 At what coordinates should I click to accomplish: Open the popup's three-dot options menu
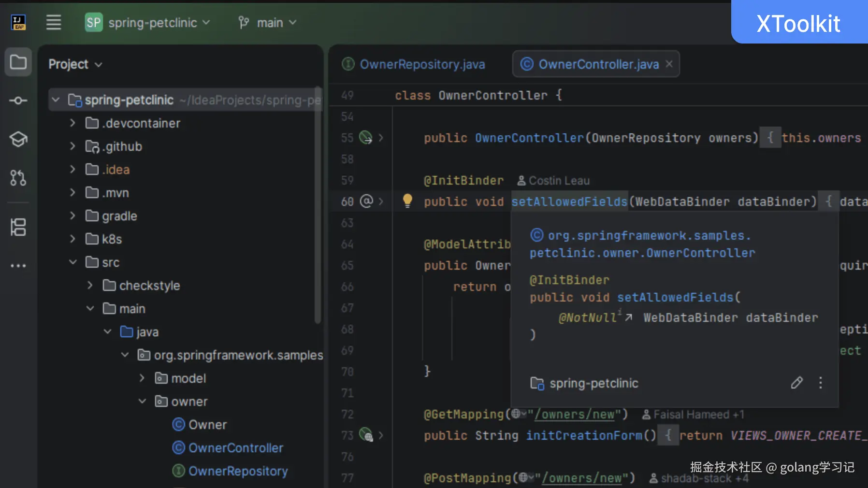coord(820,383)
